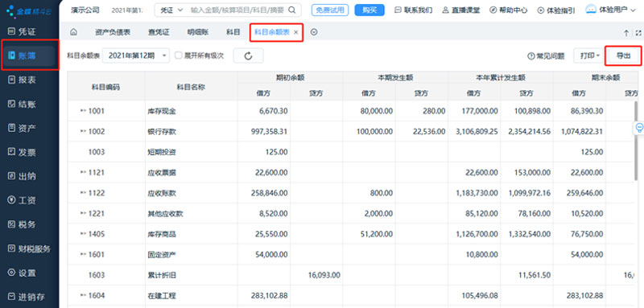Click the search magnifier icon
The width and height of the screenshot is (644, 308).
291,10
